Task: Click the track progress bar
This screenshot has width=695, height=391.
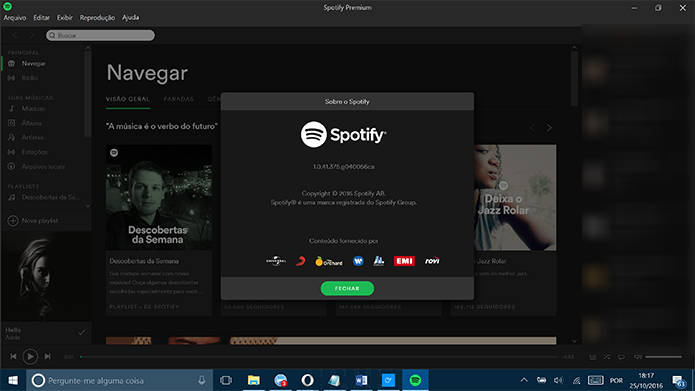Action: 318,357
